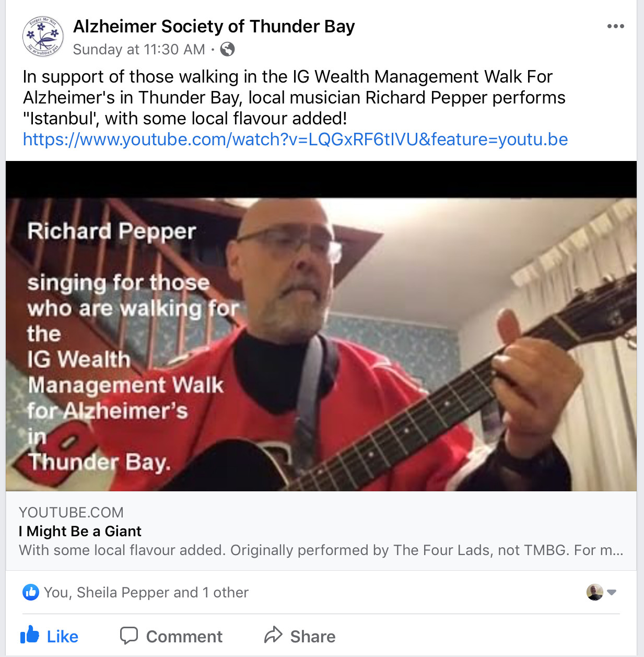The width and height of the screenshot is (644, 657).
Task: Open the I Might Be a Giant title
Action: 80,531
